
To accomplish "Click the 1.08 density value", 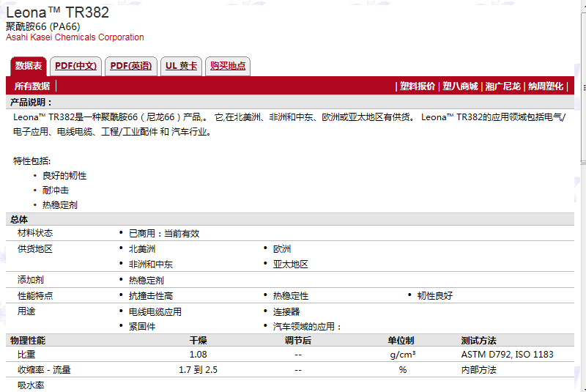I will coord(198,354).
